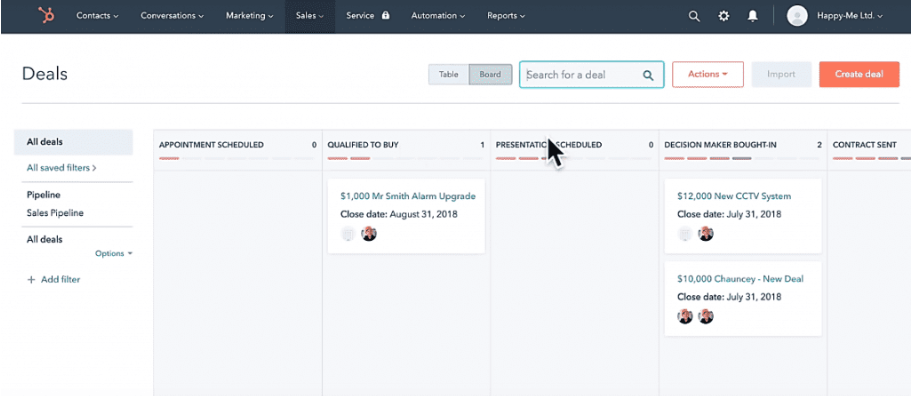This screenshot has width=912, height=396.
Task: Click company icon on New CCTV System card
Action: (x=685, y=234)
